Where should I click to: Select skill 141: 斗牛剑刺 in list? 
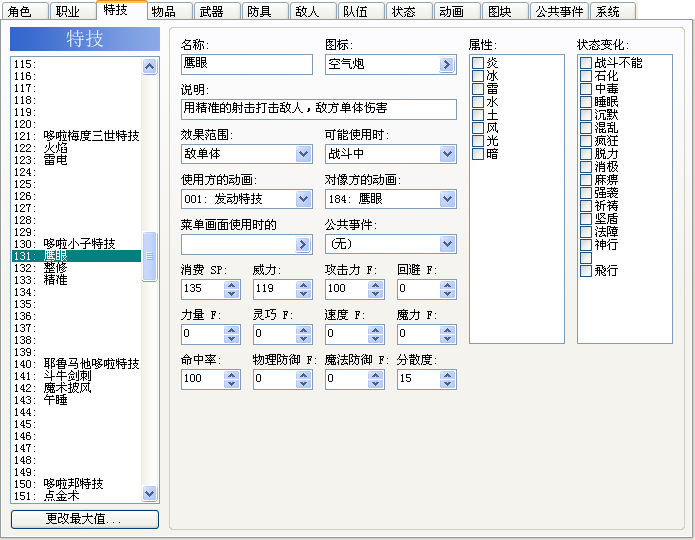click(x=76, y=376)
